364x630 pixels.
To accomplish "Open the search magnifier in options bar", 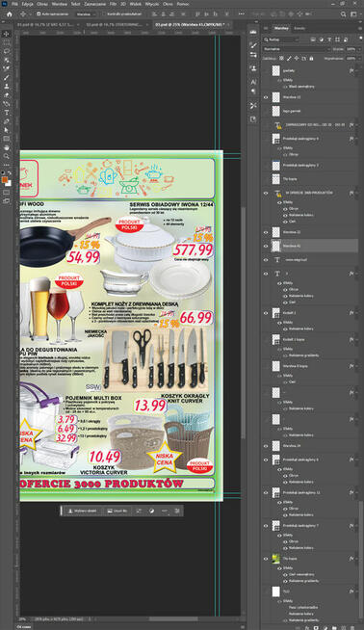I will pyautogui.click(x=344, y=13).
